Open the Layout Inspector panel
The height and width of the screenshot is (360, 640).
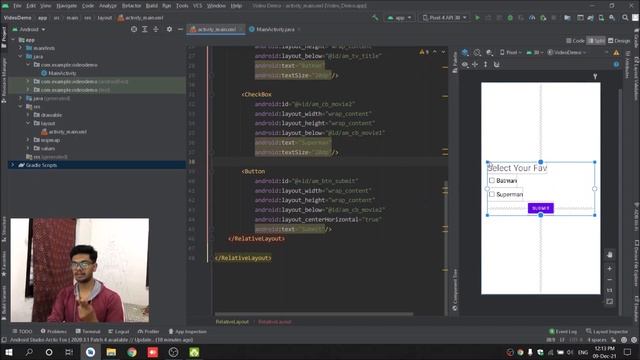tap(607, 331)
